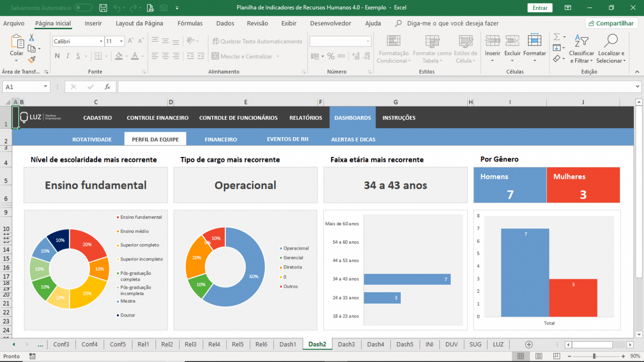Open the ALERTAS E DICAS sub-tab
The width and height of the screenshot is (644, 362).
[x=353, y=140]
